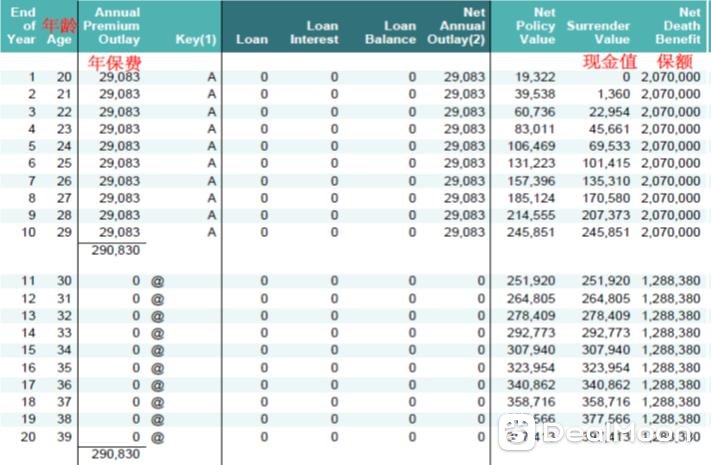Click surrender value 292,773
The image size is (711, 465).
[x=606, y=333]
